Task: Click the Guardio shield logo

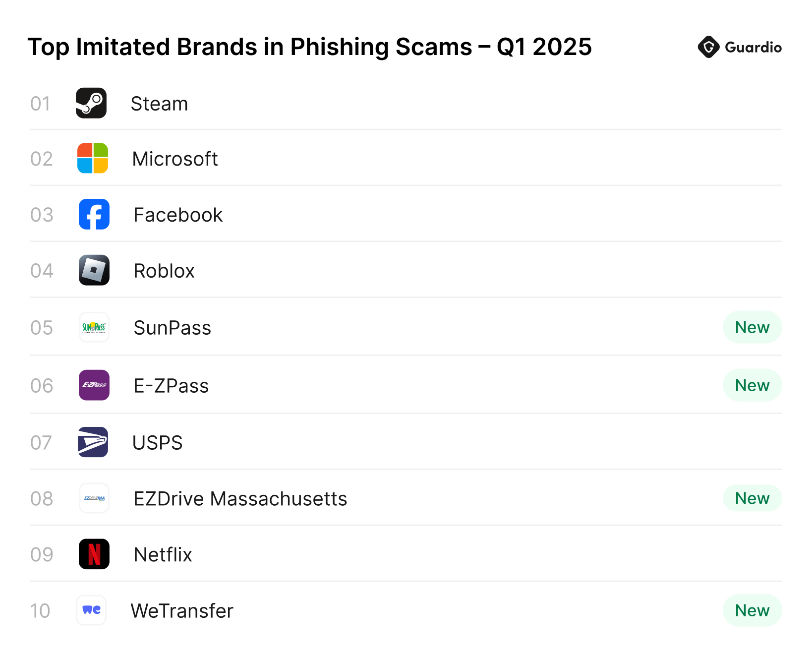Action: [709, 47]
